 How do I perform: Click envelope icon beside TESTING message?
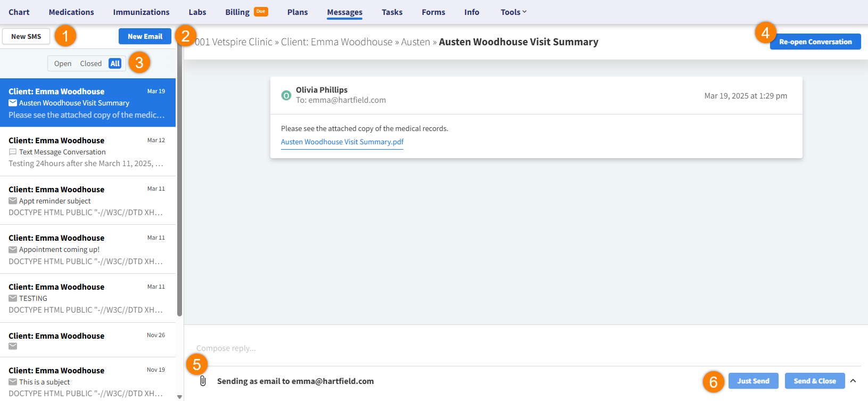13,298
